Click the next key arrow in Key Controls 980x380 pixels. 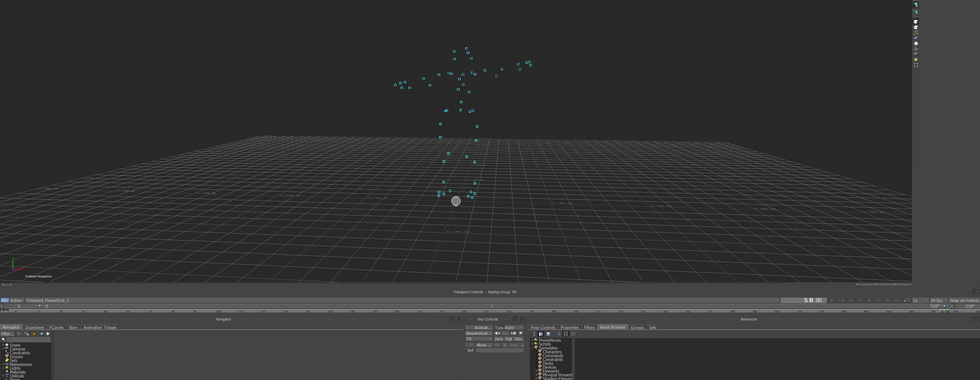(x=514, y=333)
